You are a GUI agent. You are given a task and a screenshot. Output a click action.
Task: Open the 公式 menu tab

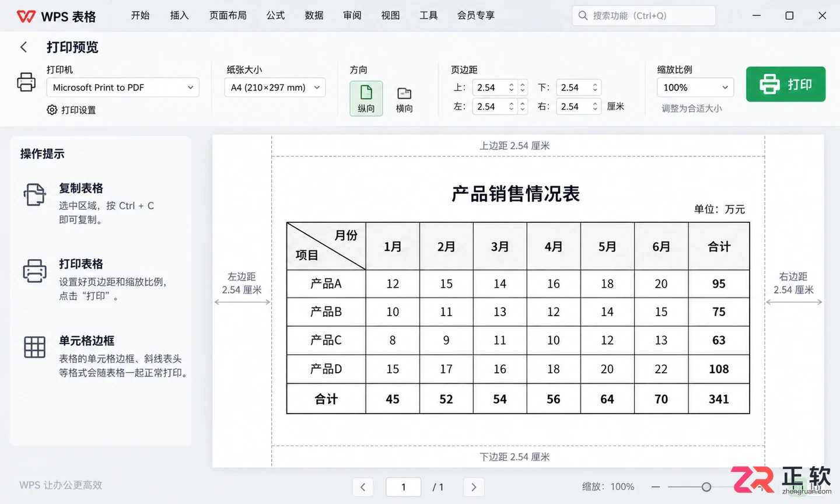click(276, 16)
